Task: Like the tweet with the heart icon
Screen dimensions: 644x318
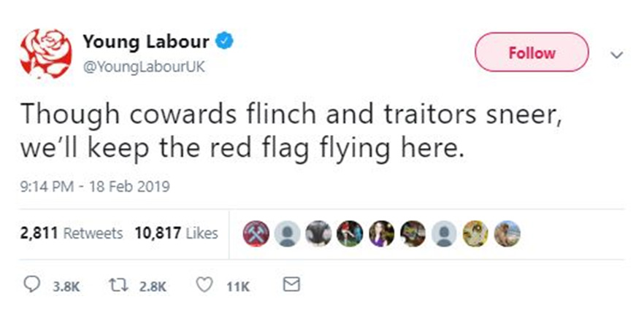Action: click(205, 286)
